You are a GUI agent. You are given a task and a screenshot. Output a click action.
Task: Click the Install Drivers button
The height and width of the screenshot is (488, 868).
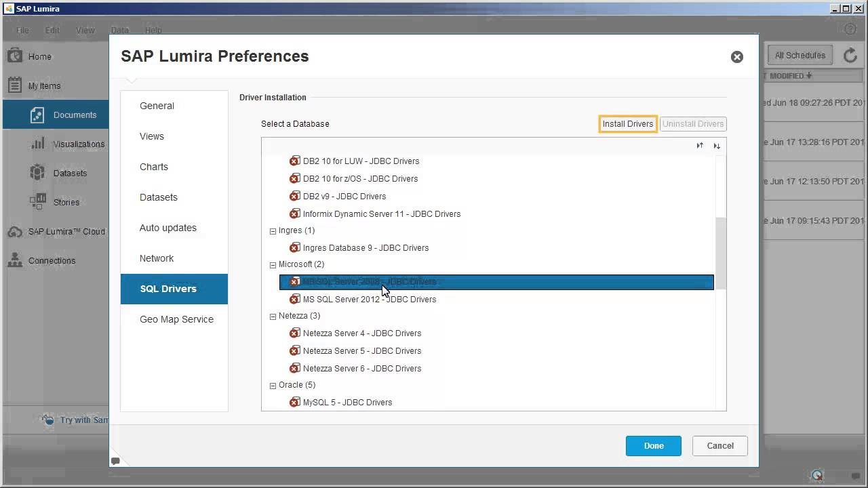pos(628,124)
